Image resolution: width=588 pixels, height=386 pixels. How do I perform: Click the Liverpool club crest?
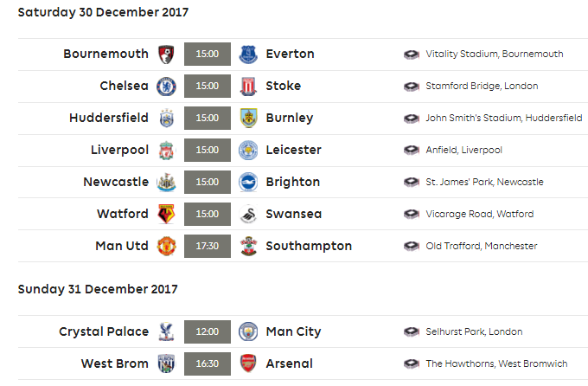(x=166, y=151)
